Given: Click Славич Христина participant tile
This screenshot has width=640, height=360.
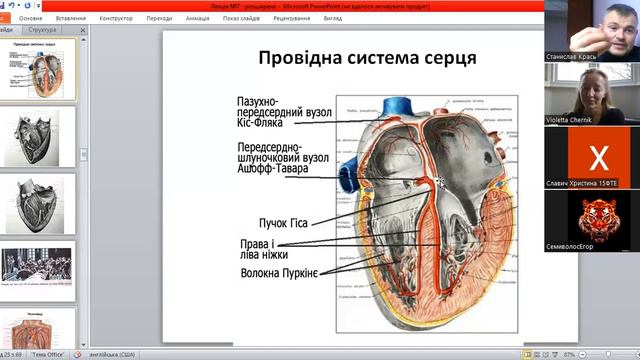Looking at the screenshot, I should pos(592,158).
